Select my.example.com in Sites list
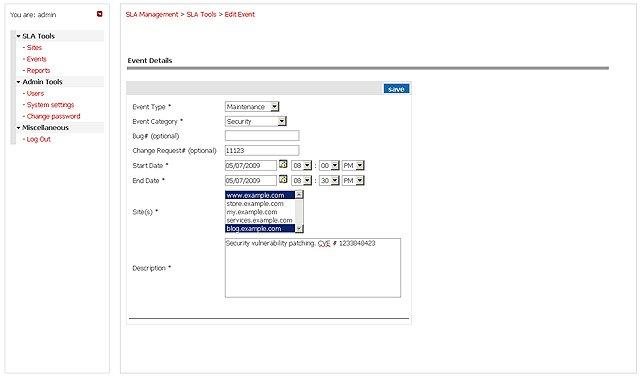This screenshot has height=377, width=640. tap(260, 212)
